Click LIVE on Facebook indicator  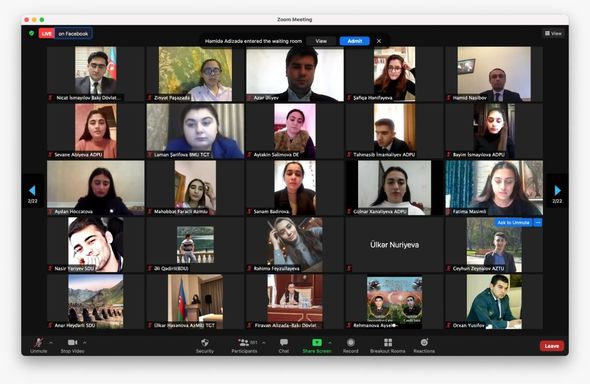pos(65,33)
